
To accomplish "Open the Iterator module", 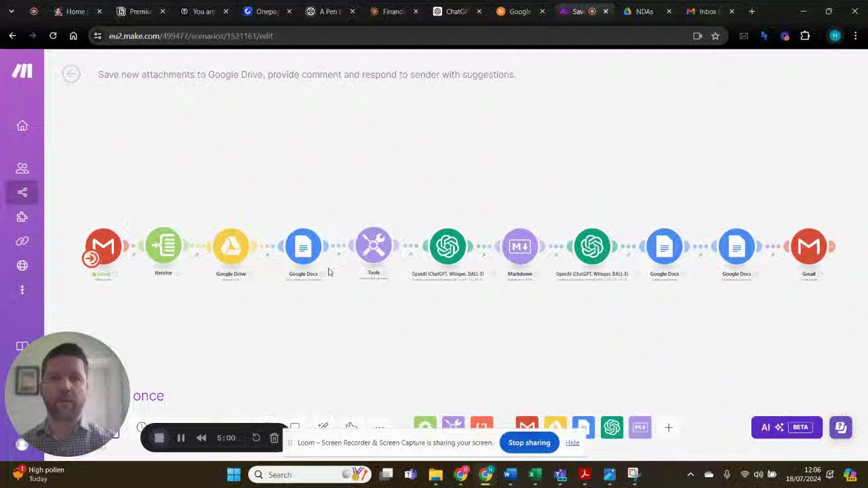I will tap(163, 246).
